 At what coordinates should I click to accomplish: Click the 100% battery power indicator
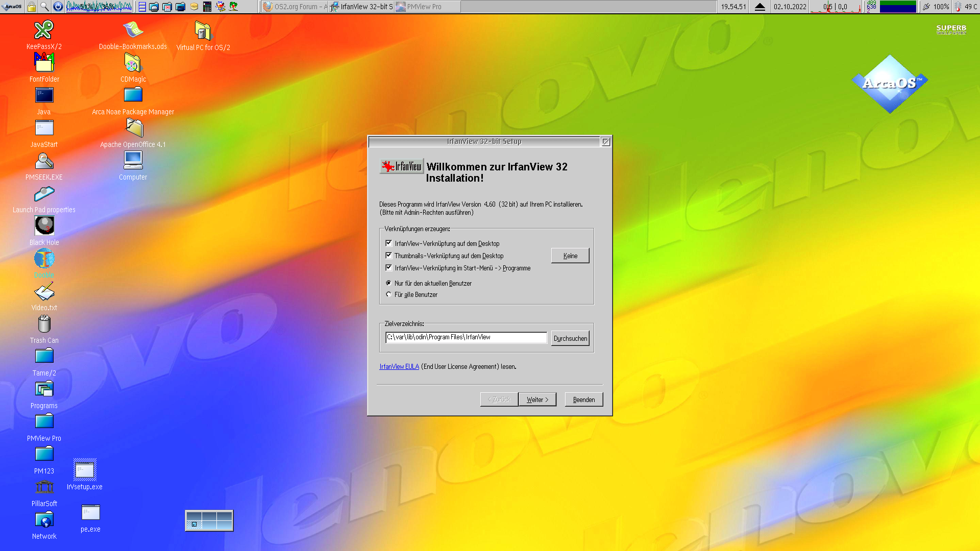tap(936, 7)
